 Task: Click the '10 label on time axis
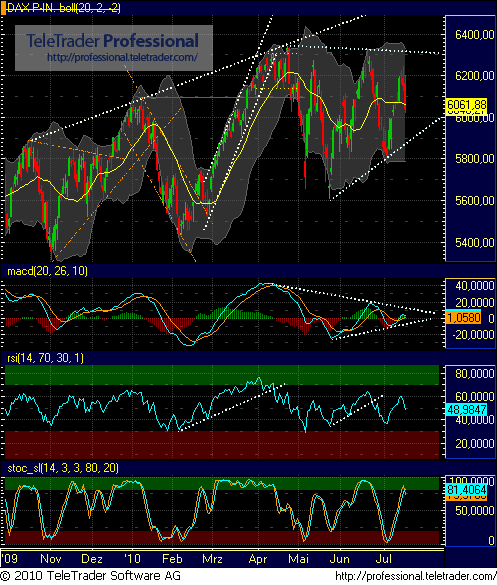[132, 559]
